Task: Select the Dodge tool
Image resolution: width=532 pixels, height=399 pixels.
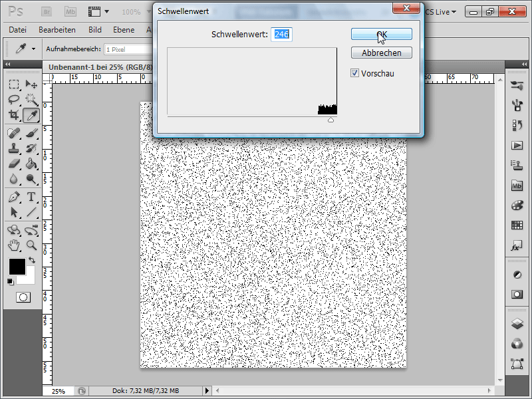Action: 31,179
